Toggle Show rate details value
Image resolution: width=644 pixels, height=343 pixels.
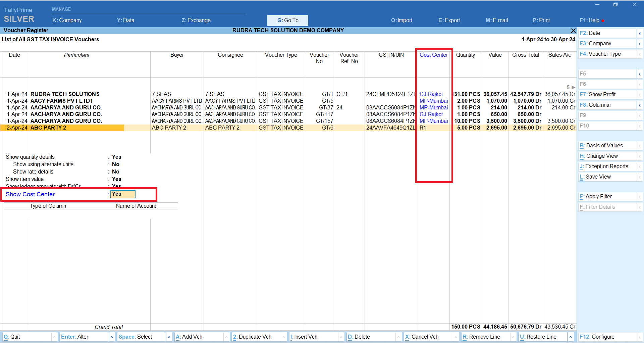(x=115, y=171)
